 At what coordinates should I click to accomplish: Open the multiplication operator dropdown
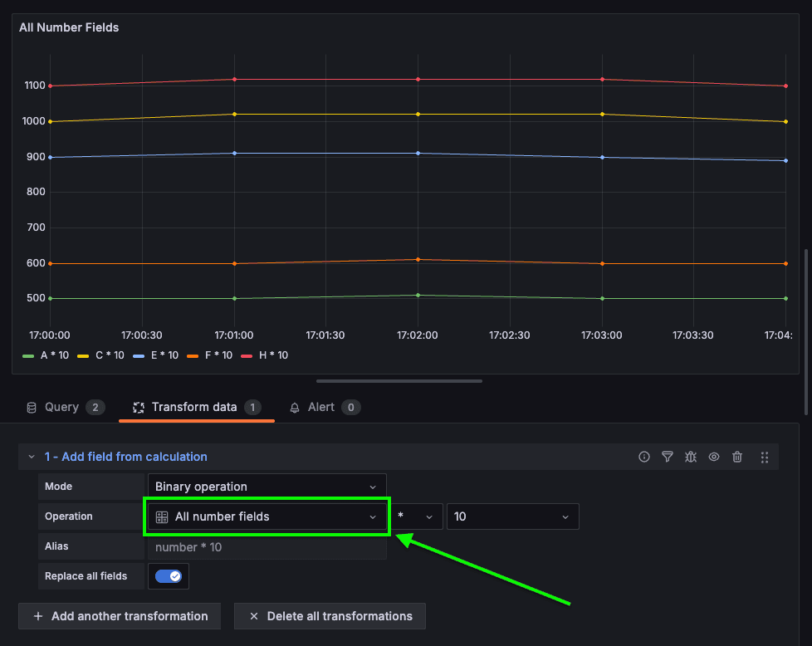point(416,516)
